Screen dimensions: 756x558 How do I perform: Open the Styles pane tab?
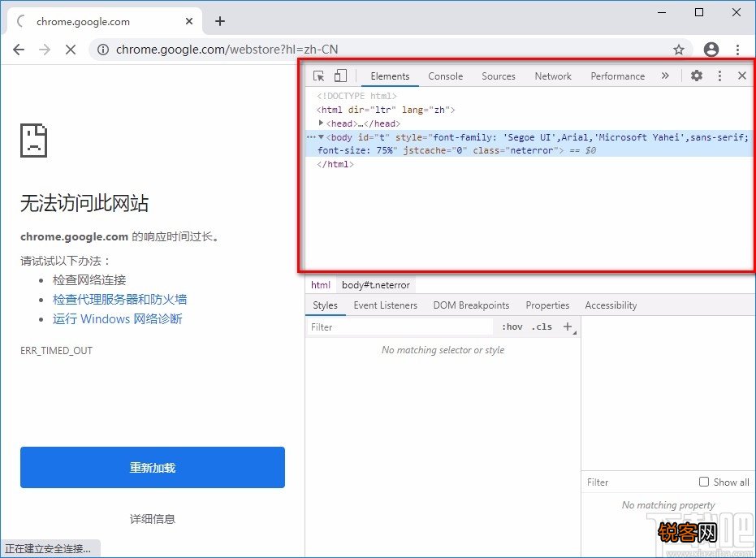pos(325,305)
